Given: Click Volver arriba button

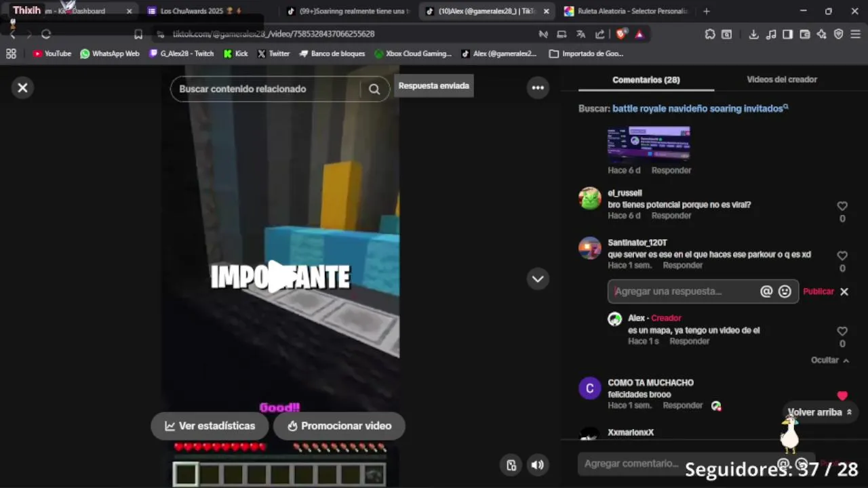Looking at the screenshot, I should point(819,412).
